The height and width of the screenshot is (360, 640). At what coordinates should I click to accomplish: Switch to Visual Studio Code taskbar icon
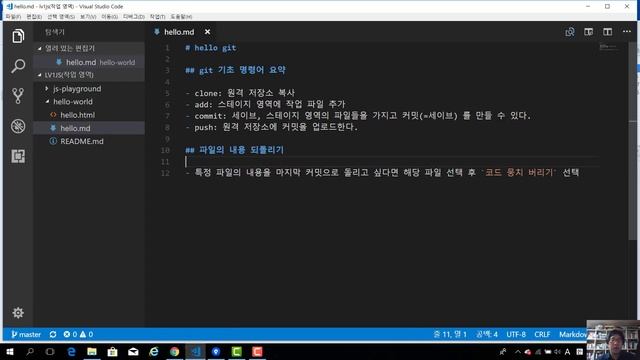(196, 351)
